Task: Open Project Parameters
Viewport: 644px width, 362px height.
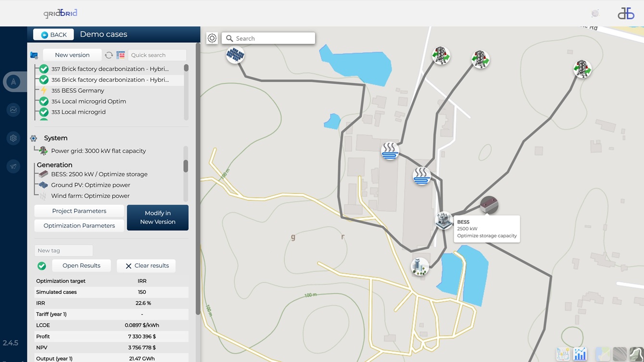Action: coord(79,211)
